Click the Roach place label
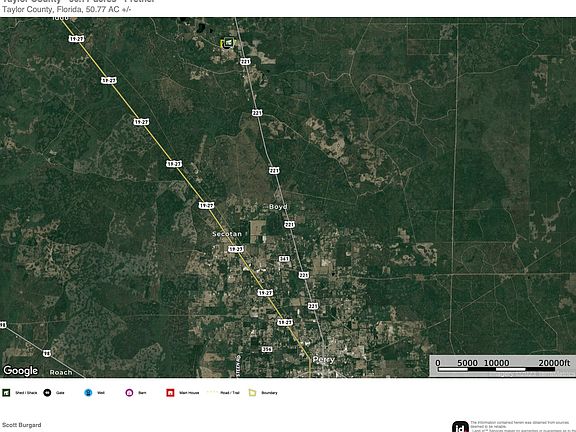 click(x=61, y=372)
